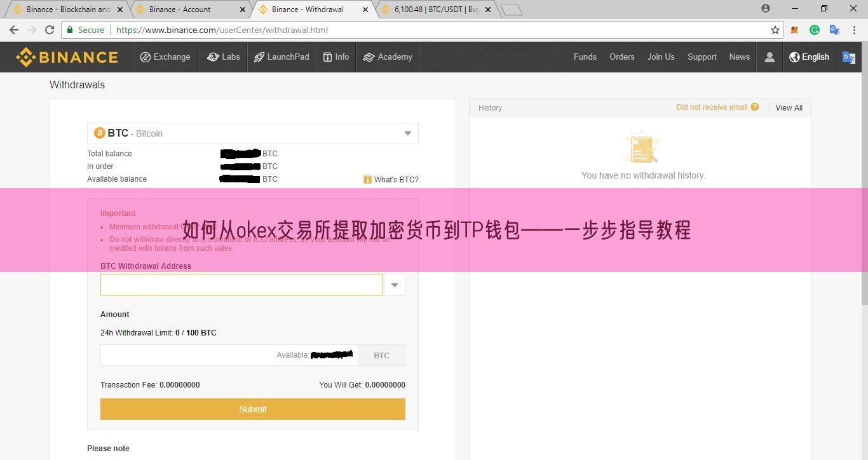The width and height of the screenshot is (868, 460).
Task: Open the Google Translate extension in toolbar
Action: pyautogui.click(x=834, y=30)
